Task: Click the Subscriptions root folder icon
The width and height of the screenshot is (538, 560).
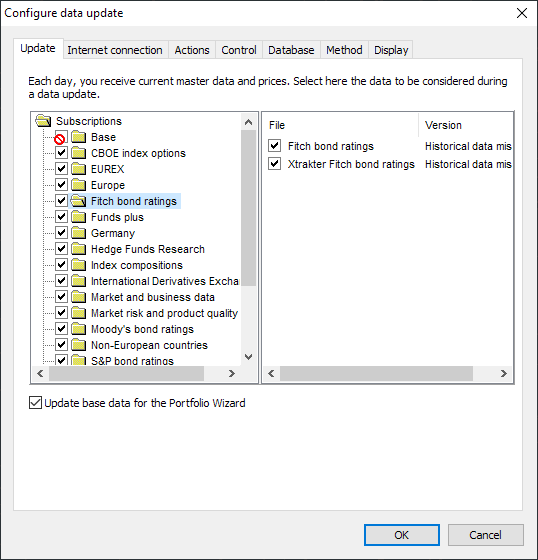Action: coord(44,121)
